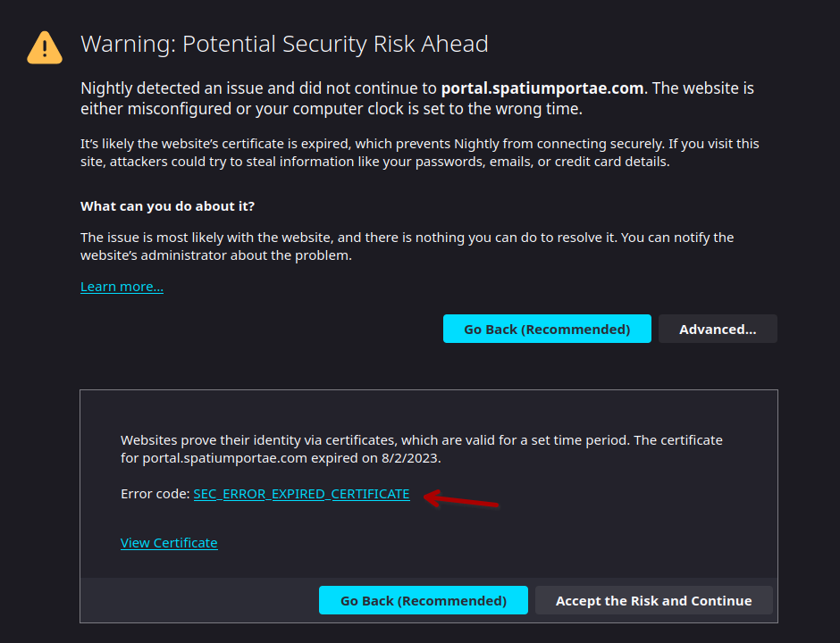The width and height of the screenshot is (840, 643).
Task: Open the Learn more... help link
Action: [122, 286]
